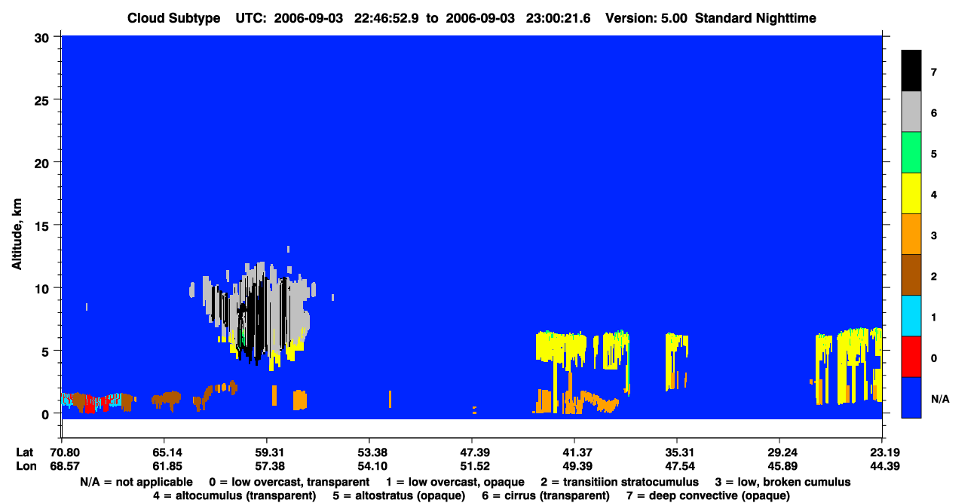Pick the orange colorbar swatch labeled 3
The width and height of the screenshot is (980, 503).
[x=911, y=234]
